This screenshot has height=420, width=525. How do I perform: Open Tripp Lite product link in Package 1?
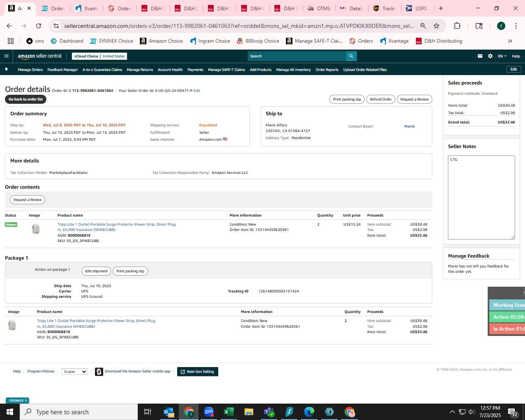coord(96,324)
